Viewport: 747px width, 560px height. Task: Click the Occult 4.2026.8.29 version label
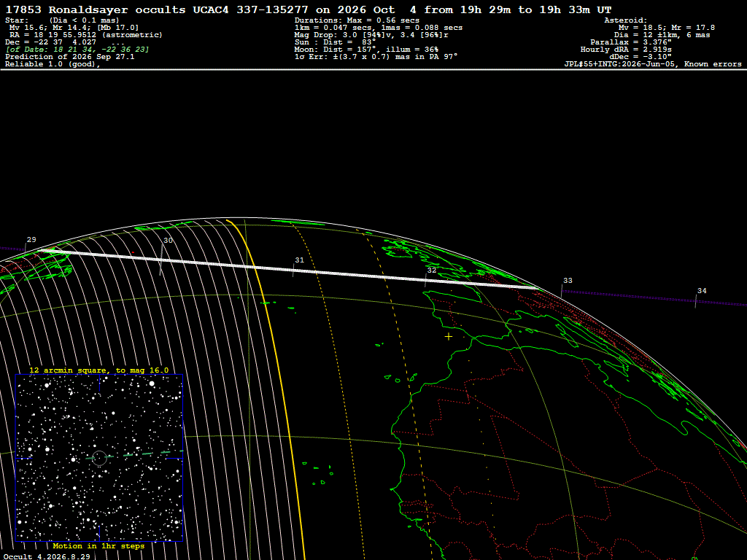point(47,556)
